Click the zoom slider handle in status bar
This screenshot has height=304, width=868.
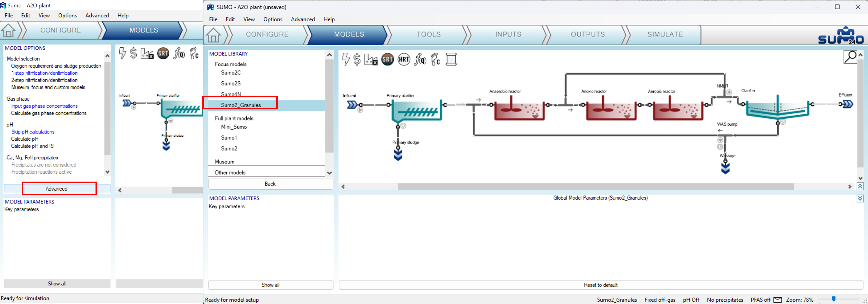click(x=834, y=299)
